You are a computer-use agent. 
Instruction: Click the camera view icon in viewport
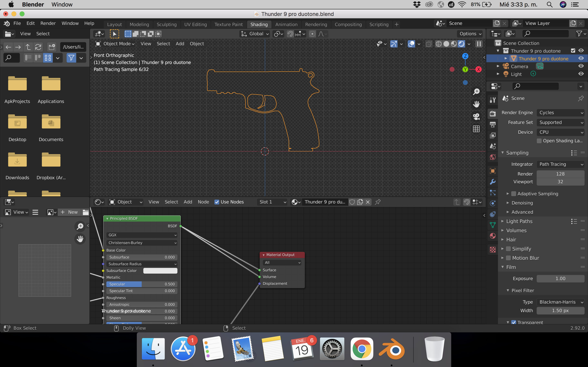tap(476, 117)
